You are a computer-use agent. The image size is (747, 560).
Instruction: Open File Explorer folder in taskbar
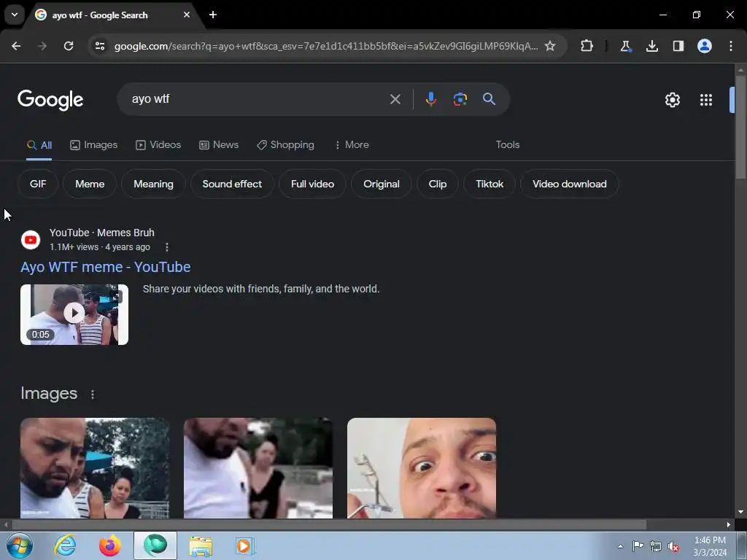point(201,546)
